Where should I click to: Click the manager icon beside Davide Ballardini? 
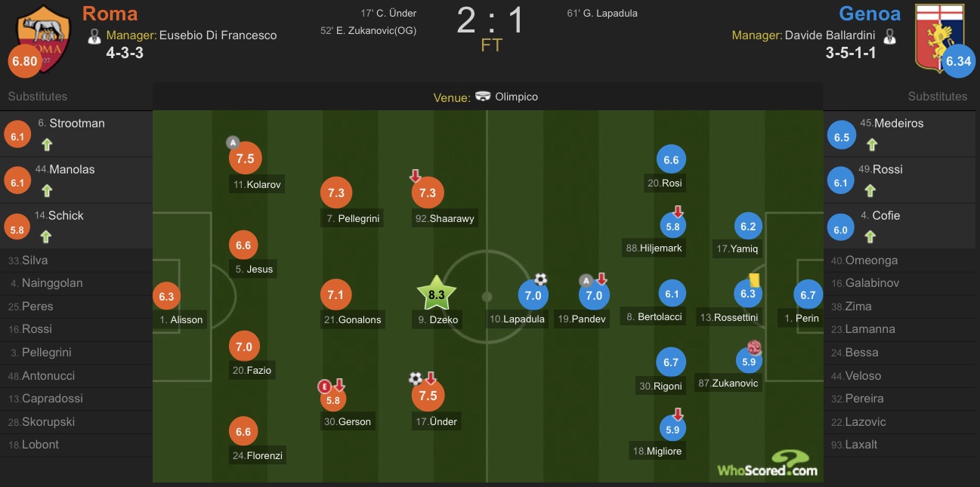[889, 35]
